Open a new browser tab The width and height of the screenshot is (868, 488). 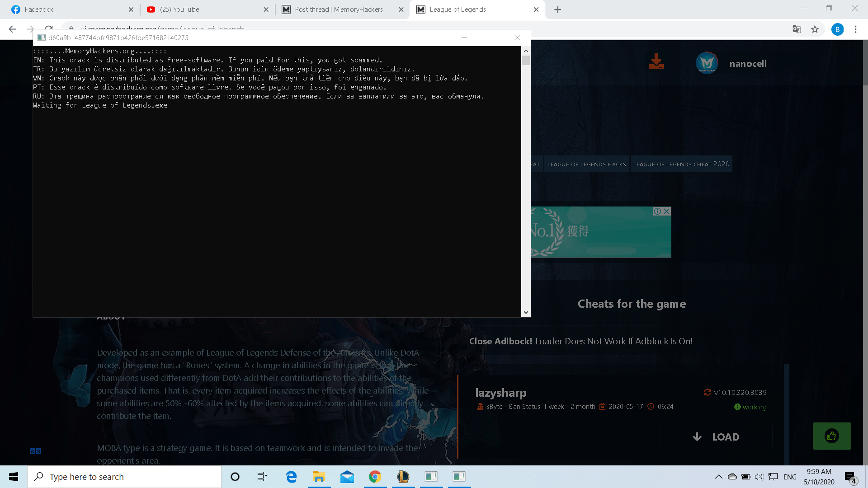tap(558, 9)
